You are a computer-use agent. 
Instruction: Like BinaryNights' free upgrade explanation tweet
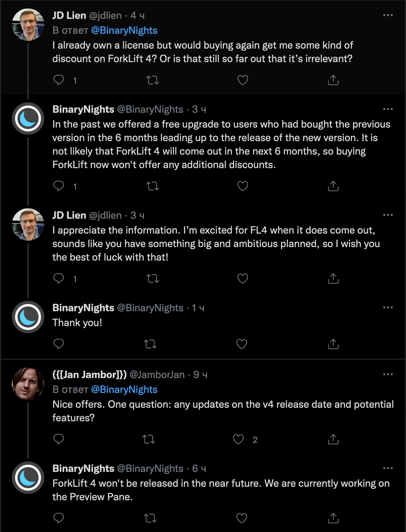tap(243, 186)
